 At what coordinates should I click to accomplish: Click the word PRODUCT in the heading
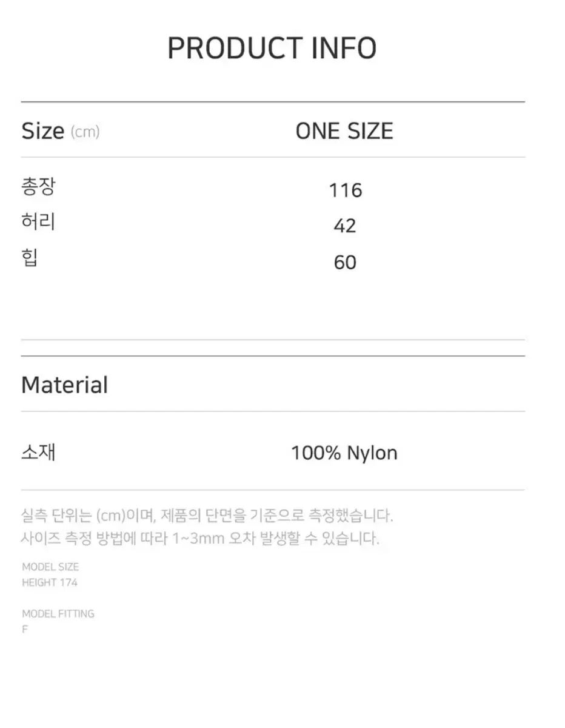tap(235, 49)
